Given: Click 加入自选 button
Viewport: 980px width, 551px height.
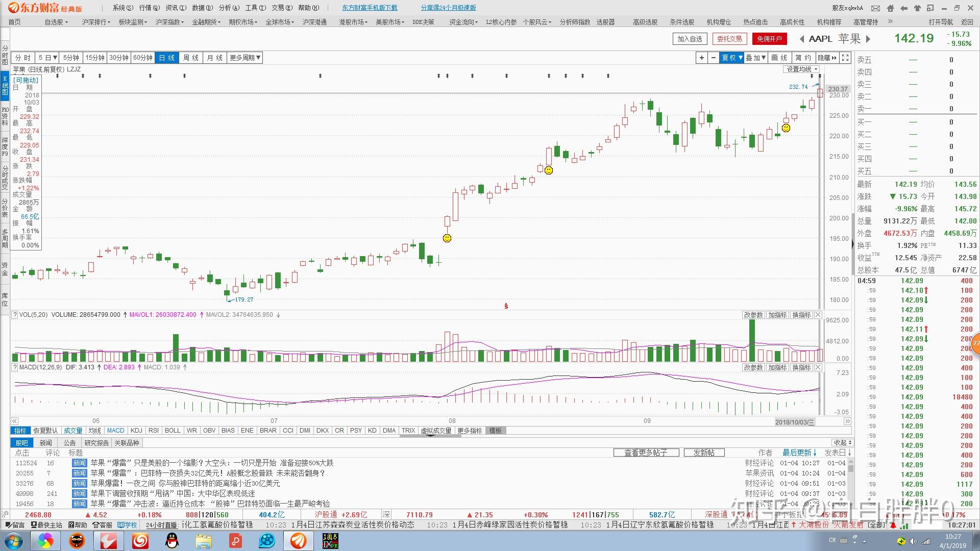Looking at the screenshot, I should click(x=690, y=39).
